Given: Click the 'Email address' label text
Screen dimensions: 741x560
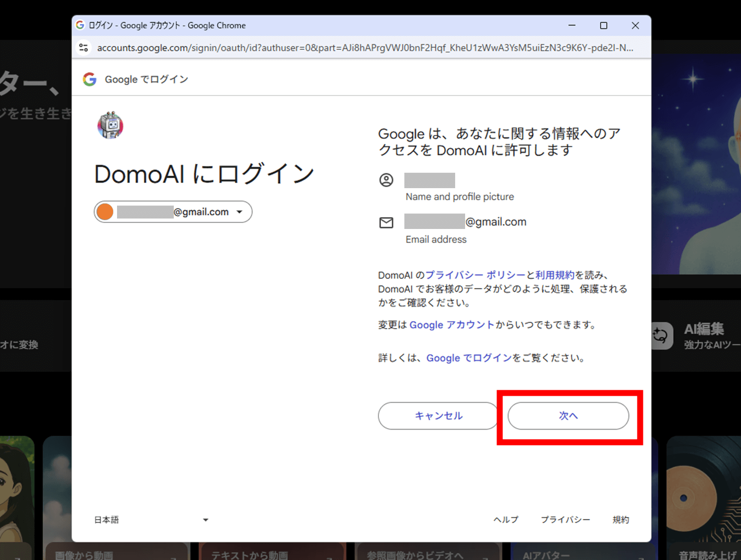Looking at the screenshot, I should click(436, 239).
